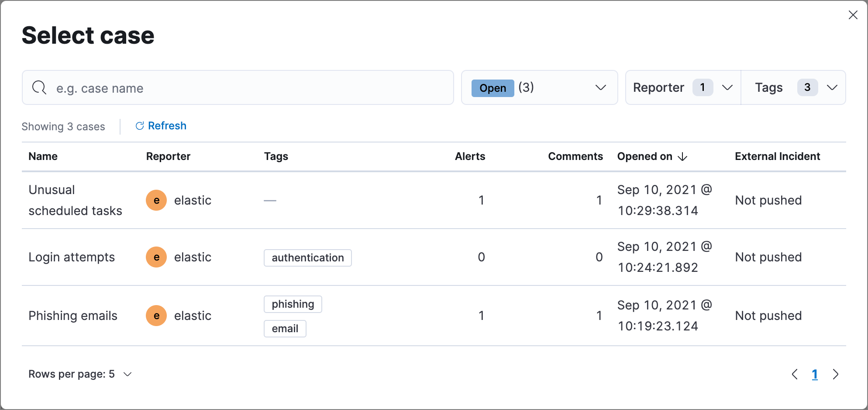Sort by the Comments column header
868x410 pixels.
click(575, 156)
